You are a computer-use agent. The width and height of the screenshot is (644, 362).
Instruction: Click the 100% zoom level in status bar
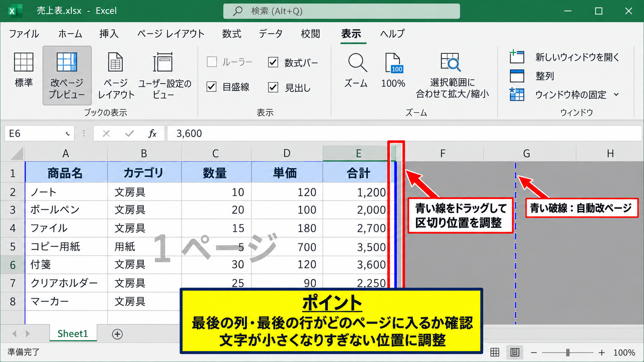coord(624,352)
